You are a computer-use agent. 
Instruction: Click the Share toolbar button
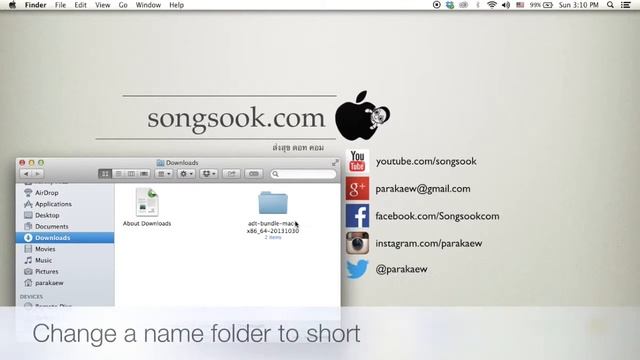coord(231,174)
